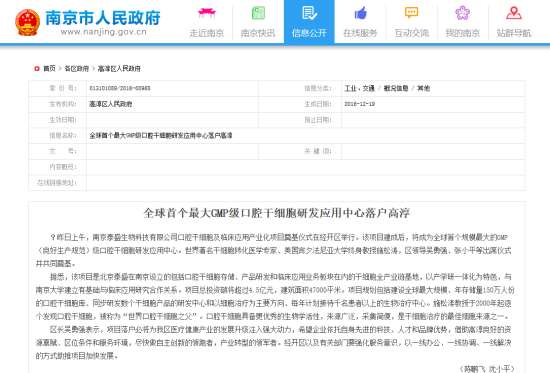The height and width of the screenshot is (373, 550).
Task: Select the 在线服务 menu label
Action: [x=360, y=33]
